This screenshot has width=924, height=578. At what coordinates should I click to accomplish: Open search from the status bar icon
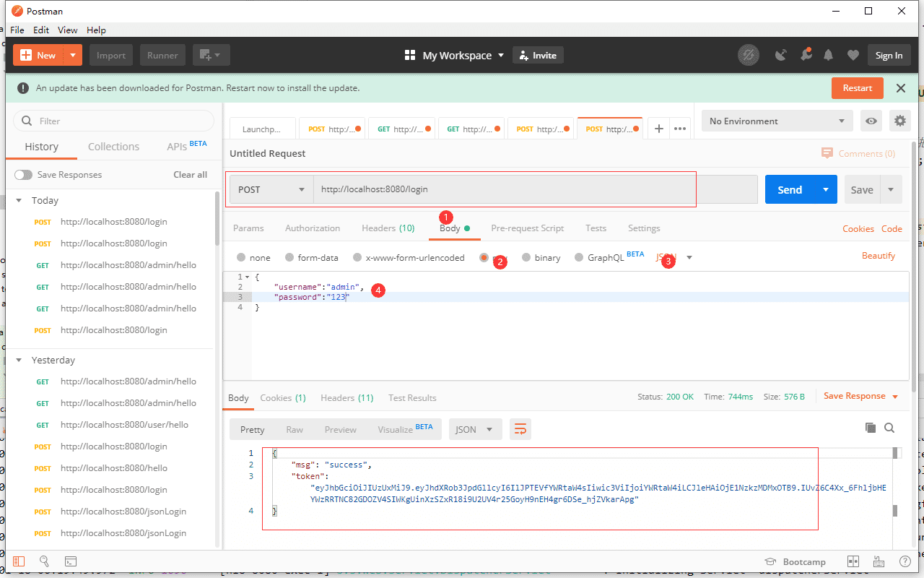pyautogui.click(x=44, y=561)
